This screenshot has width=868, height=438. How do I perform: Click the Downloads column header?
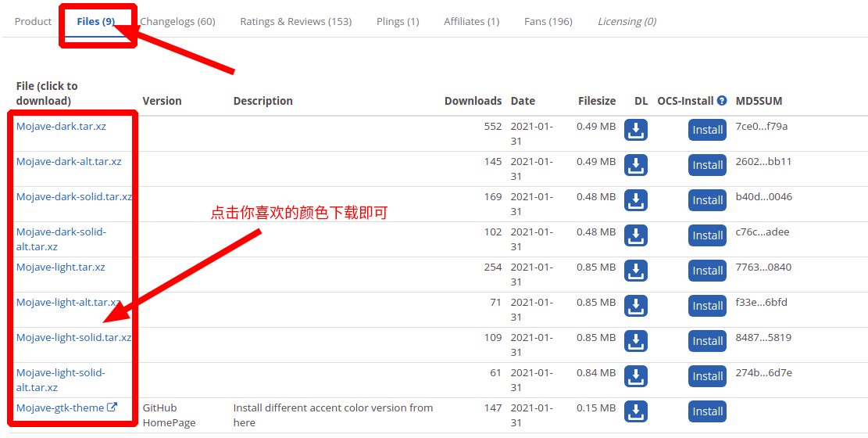pyautogui.click(x=473, y=101)
